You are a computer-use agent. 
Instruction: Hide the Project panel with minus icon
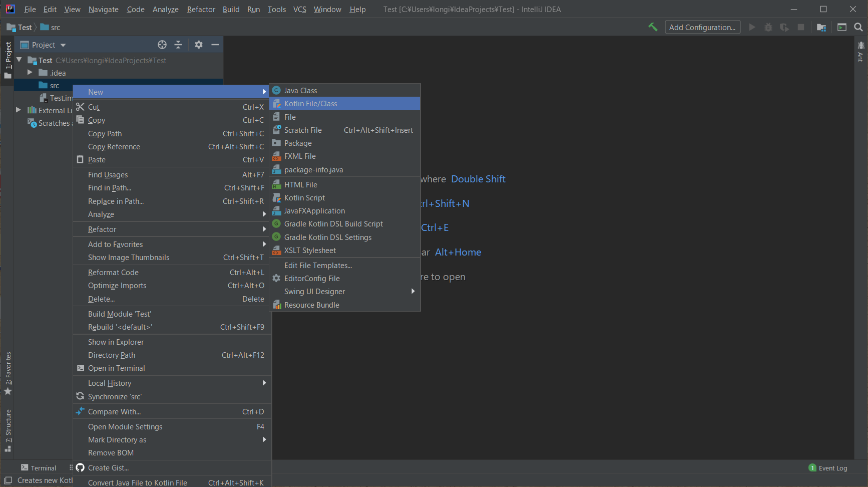(215, 45)
